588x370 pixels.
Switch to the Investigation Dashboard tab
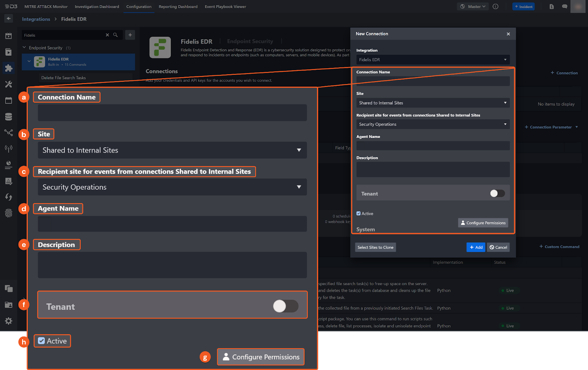pyautogui.click(x=97, y=7)
